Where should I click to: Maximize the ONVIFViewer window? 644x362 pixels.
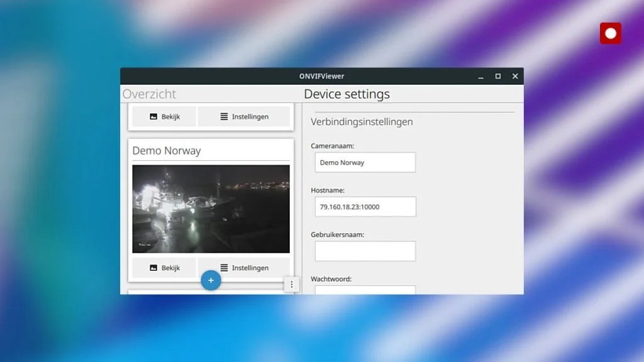(498, 76)
